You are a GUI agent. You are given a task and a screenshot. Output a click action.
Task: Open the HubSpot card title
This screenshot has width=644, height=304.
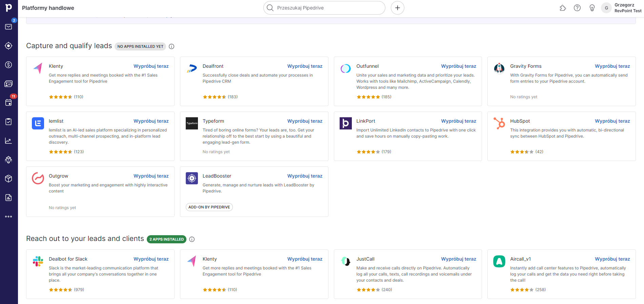click(520, 121)
